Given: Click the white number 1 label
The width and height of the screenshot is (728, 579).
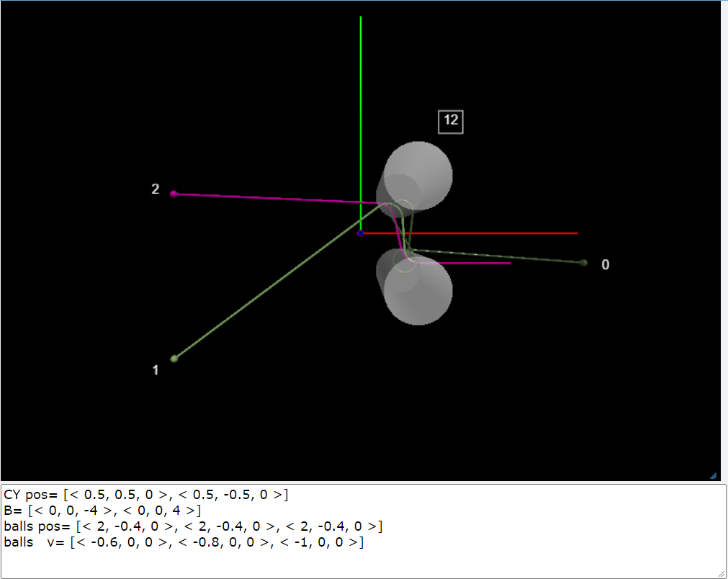Looking at the screenshot, I should pyautogui.click(x=155, y=370).
